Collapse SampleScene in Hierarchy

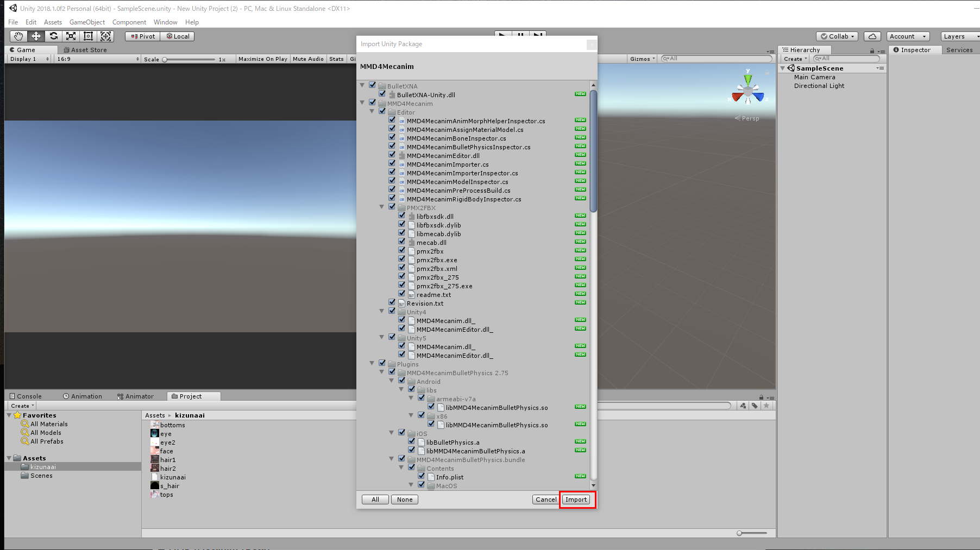click(783, 68)
